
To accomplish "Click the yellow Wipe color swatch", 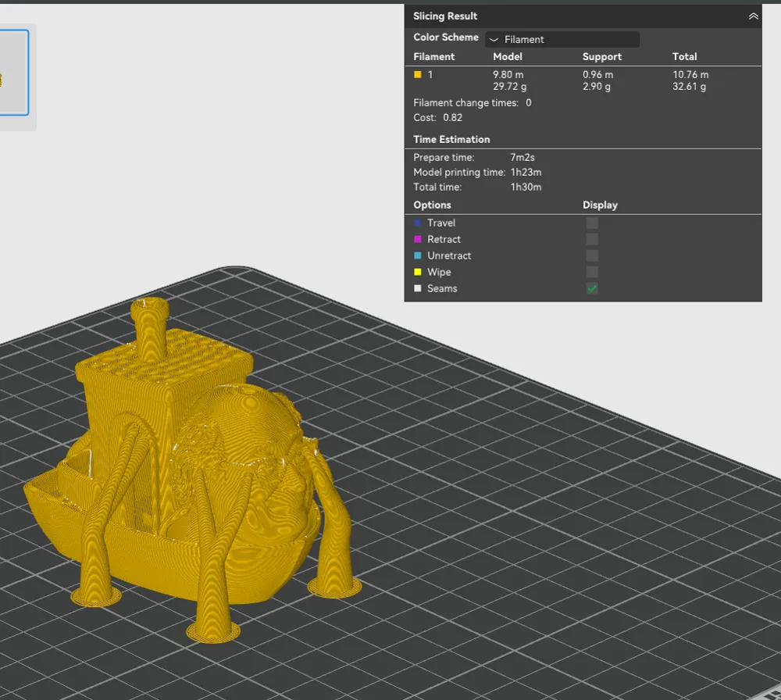I will click(x=417, y=272).
